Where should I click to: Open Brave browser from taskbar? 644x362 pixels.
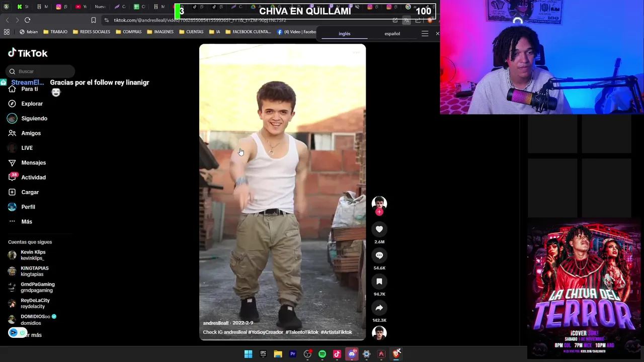(x=396, y=354)
